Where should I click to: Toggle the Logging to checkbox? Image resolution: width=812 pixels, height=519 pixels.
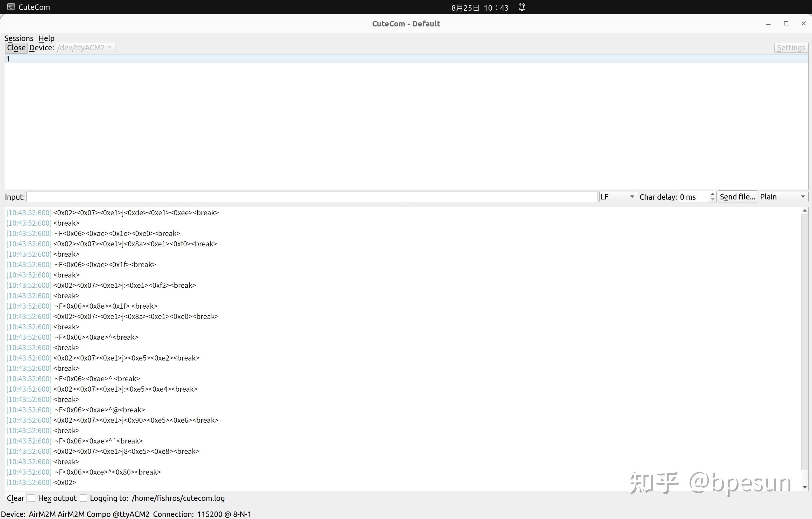pyautogui.click(x=84, y=498)
